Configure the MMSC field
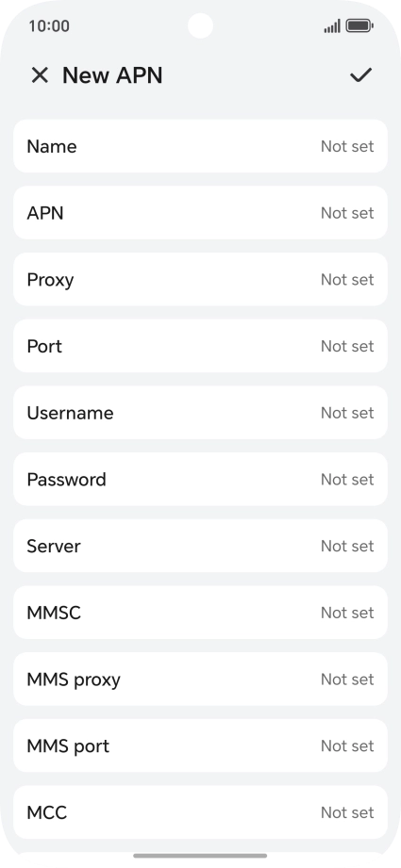 click(x=200, y=613)
